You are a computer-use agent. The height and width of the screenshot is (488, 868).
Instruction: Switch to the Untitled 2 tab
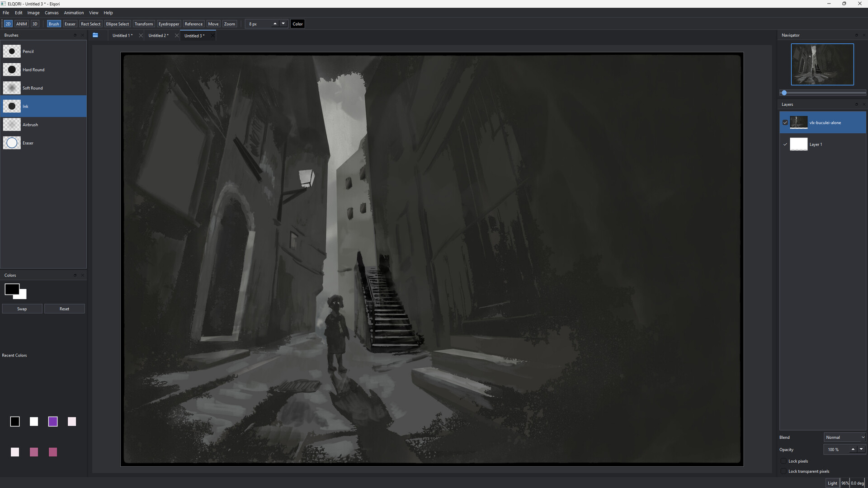click(158, 36)
